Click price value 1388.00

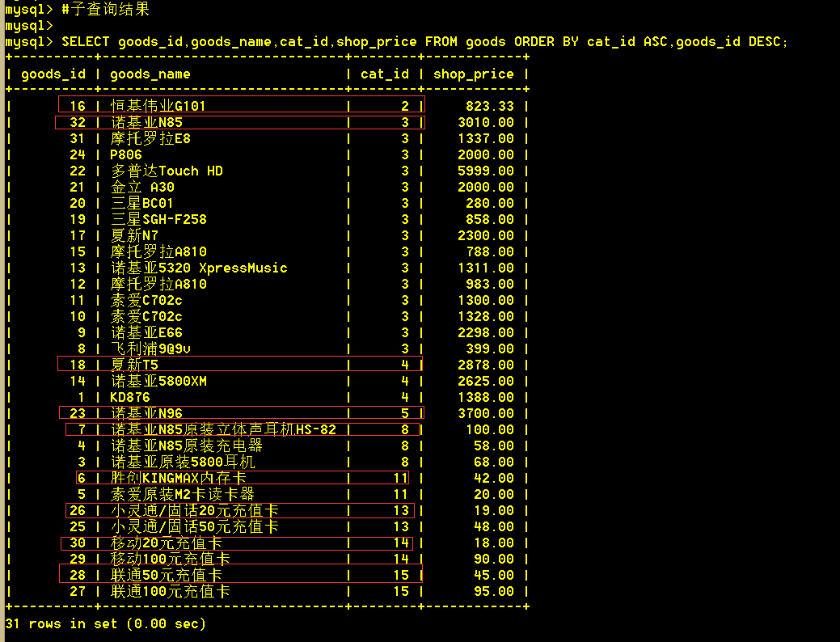pyautogui.click(x=486, y=398)
